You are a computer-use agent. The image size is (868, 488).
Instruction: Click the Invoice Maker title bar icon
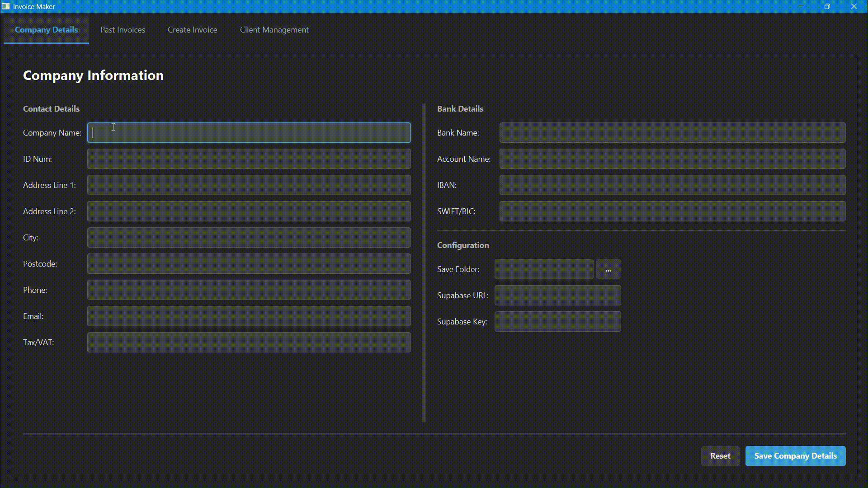coord(5,6)
